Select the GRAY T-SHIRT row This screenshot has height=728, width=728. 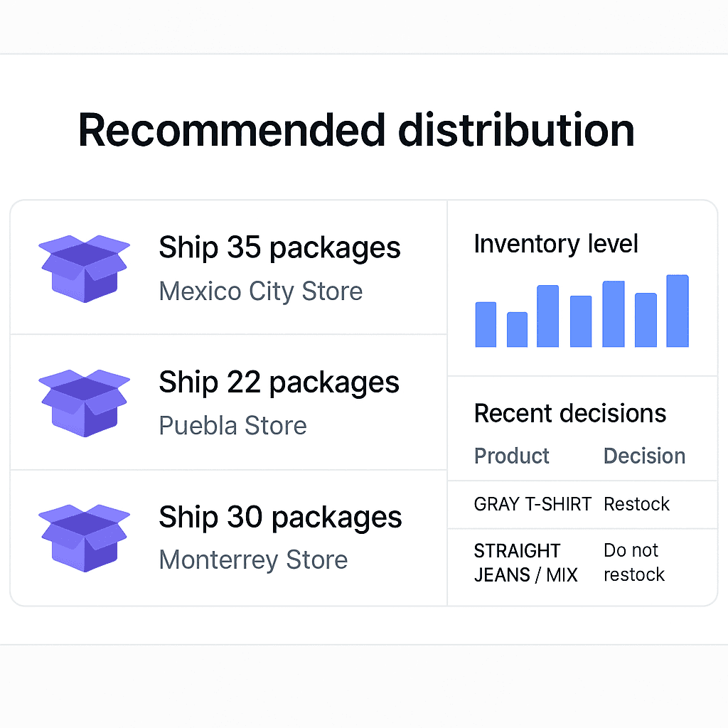click(x=583, y=504)
